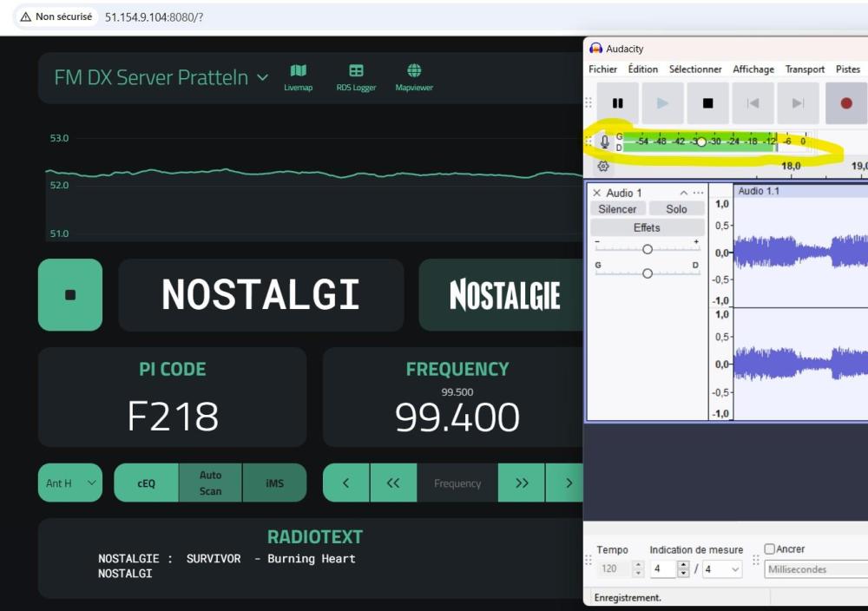Toggle the cEQ filter
The image size is (868, 611).
[146, 483]
